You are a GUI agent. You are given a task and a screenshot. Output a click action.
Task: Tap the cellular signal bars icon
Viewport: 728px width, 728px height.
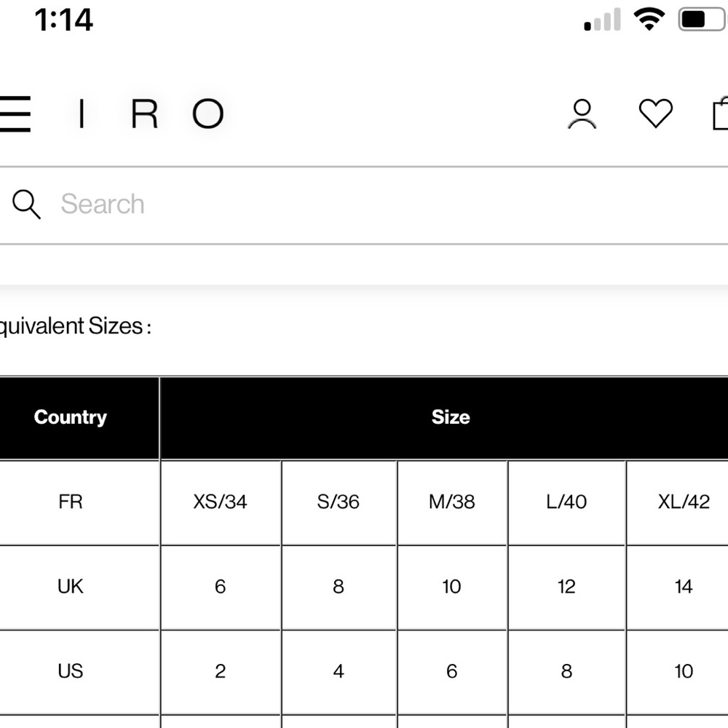pyautogui.click(x=602, y=20)
